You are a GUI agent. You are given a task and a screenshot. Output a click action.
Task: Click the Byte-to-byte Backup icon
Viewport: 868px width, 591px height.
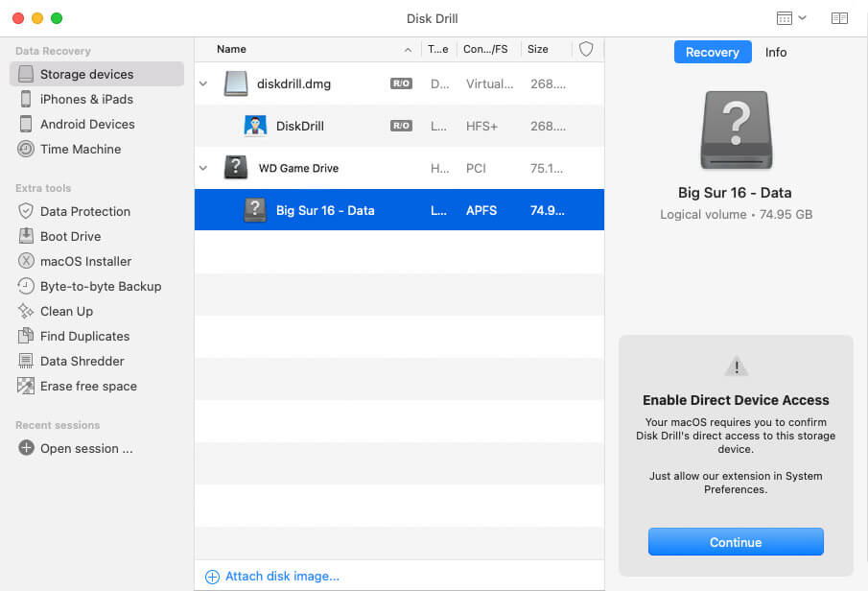click(x=26, y=286)
